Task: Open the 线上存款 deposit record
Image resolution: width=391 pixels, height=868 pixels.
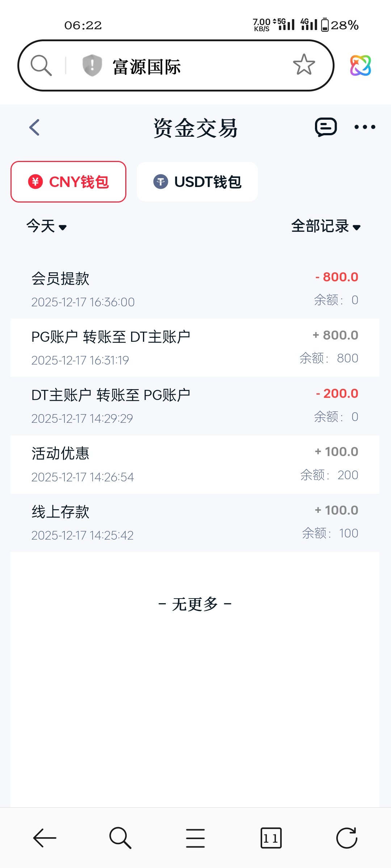Action: [x=195, y=523]
